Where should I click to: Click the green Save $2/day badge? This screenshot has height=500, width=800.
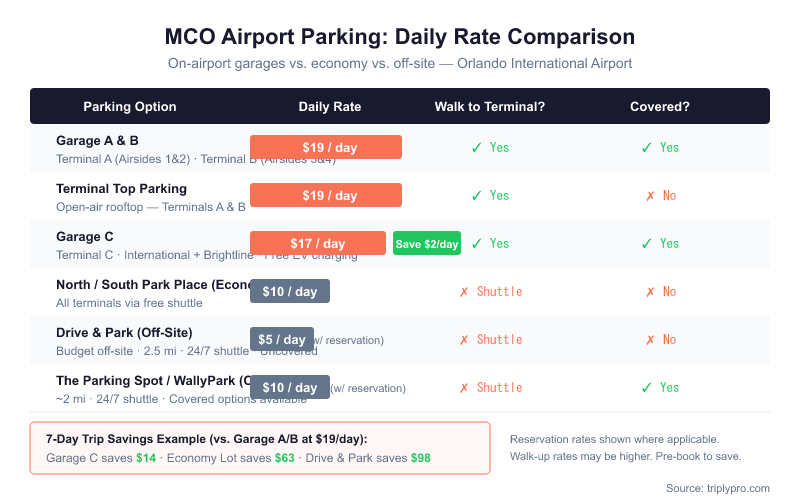pyautogui.click(x=427, y=243)
